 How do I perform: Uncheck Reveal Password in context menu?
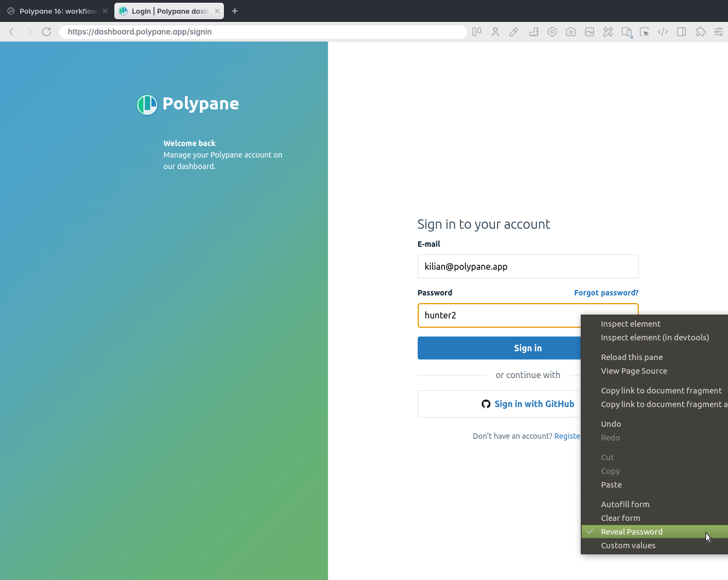point(655,532)
